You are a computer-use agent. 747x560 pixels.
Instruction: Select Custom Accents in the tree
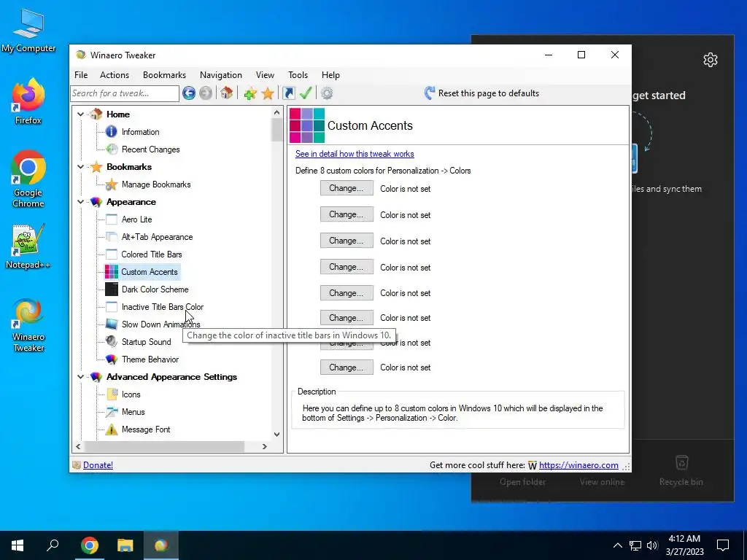point(149,272)
